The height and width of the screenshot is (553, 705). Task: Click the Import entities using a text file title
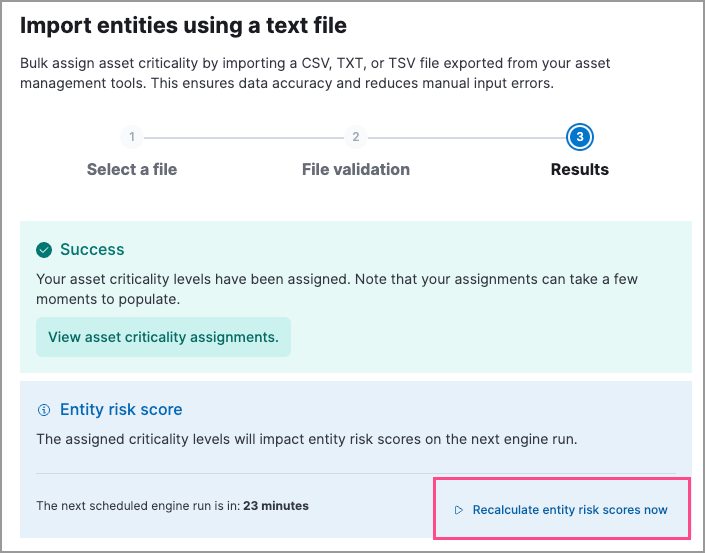point(184,23)
